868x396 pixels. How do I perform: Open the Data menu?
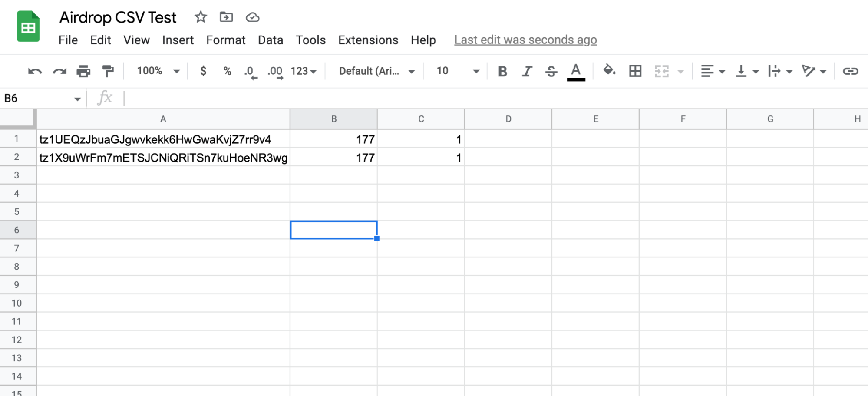pyautogui.click(x=270, y=40)
